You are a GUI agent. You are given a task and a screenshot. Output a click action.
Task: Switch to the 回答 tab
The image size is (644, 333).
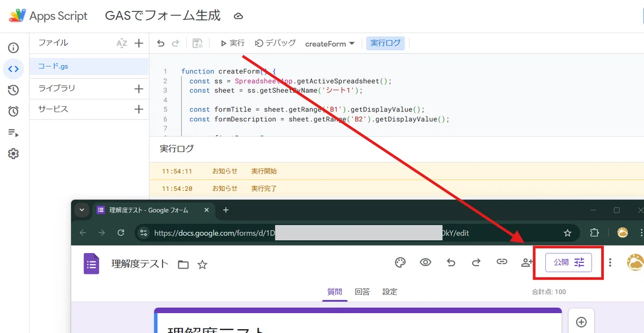click(362, 292)
